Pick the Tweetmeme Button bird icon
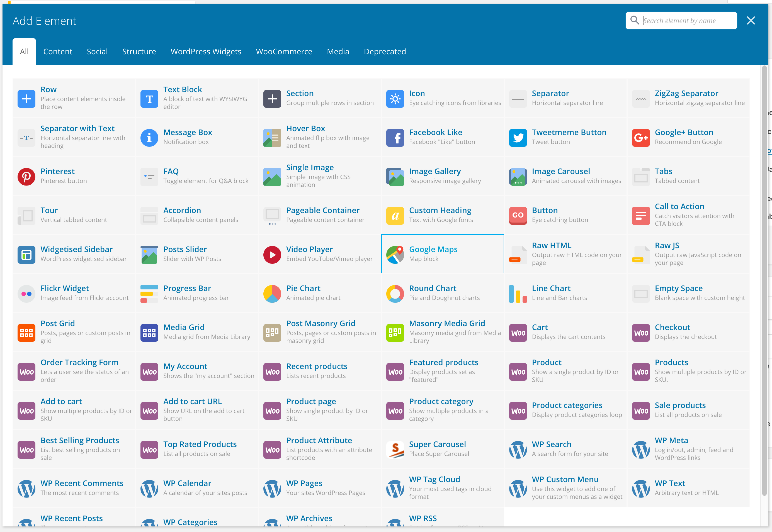772x532 pixels. 518,138
